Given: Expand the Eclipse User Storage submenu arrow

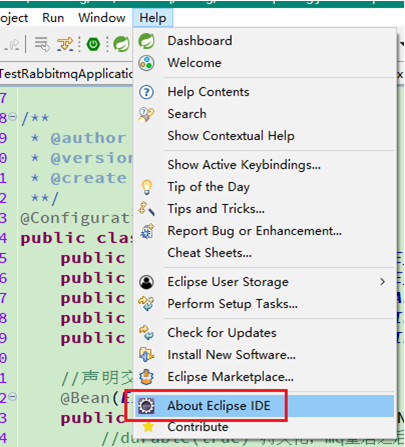Looking at the screenshot, I should (x=383, y=282).
